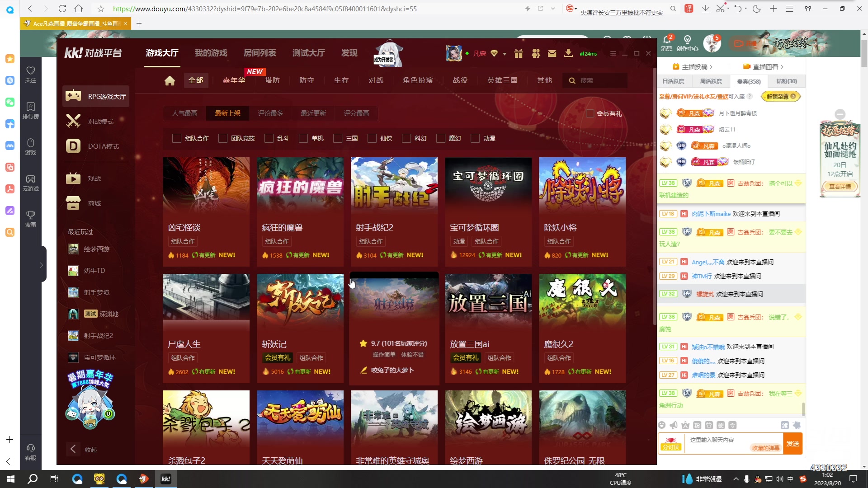Click the megaphone icon in Douyu chat toolbar

tap(674, 425)
